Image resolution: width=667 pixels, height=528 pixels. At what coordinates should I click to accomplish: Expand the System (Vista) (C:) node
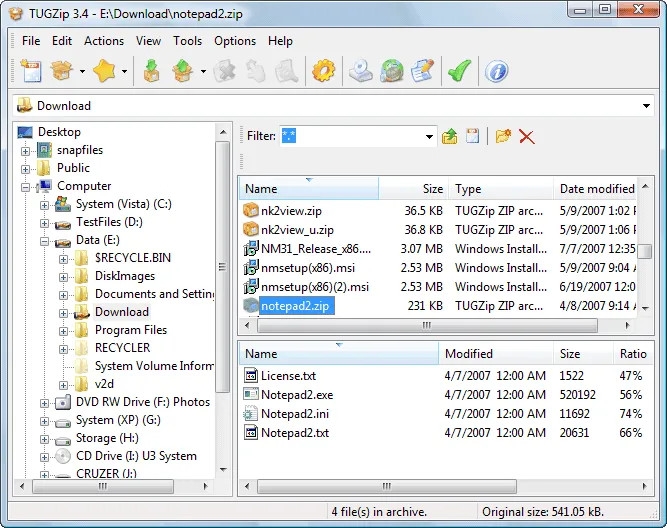click(x=44, y=205)
